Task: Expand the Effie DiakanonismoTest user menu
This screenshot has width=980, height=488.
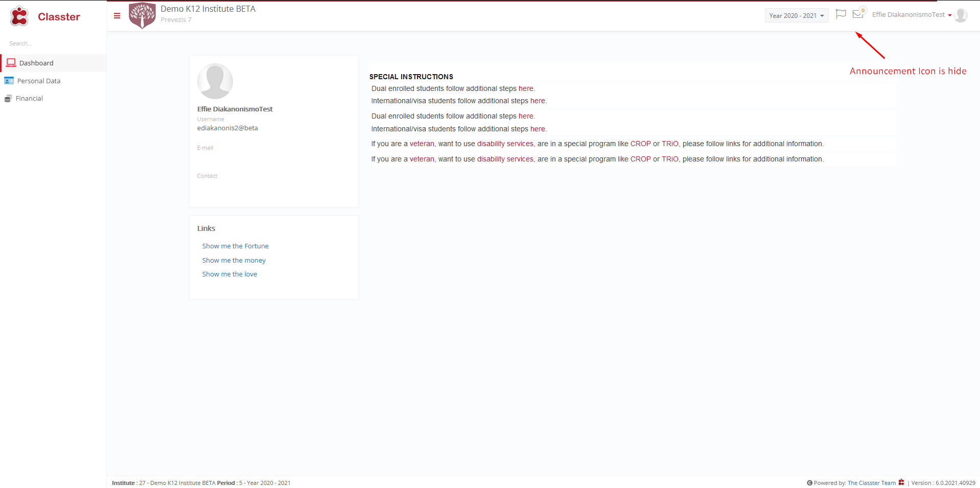Action: pyautogui.click(x=912, y=15)
